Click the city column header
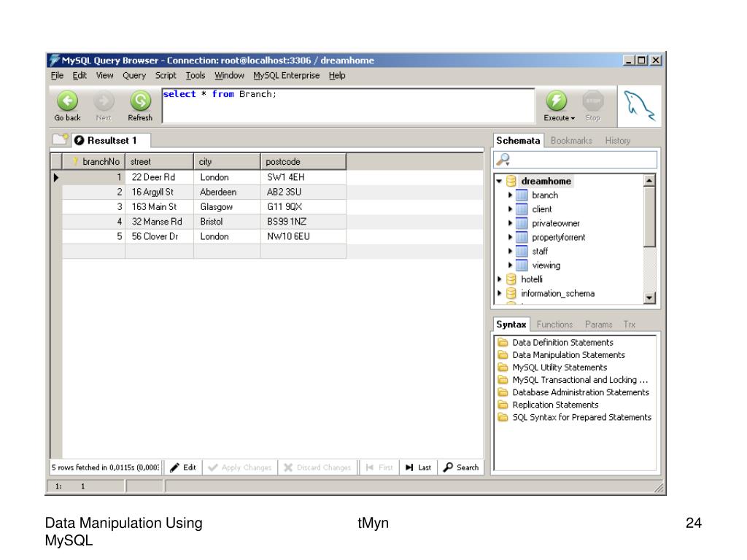Viewport: 747px width, 560px height. [228, 161]
